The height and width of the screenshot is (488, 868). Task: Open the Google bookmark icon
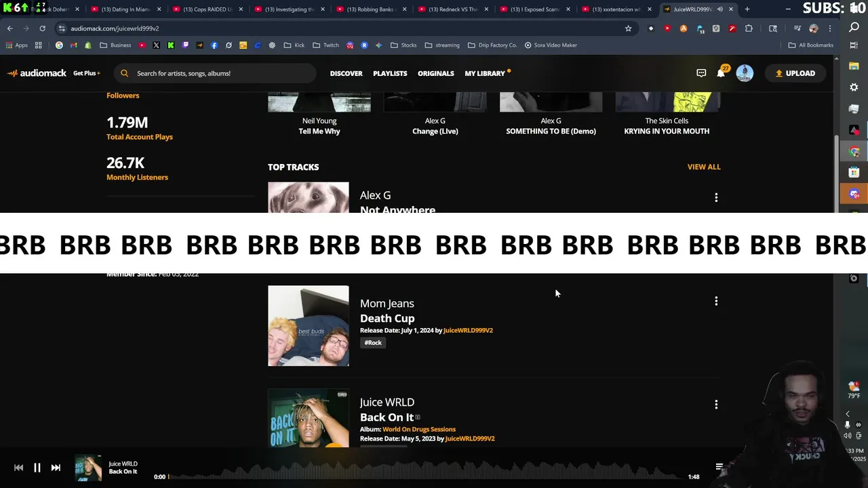pos(59,45)
